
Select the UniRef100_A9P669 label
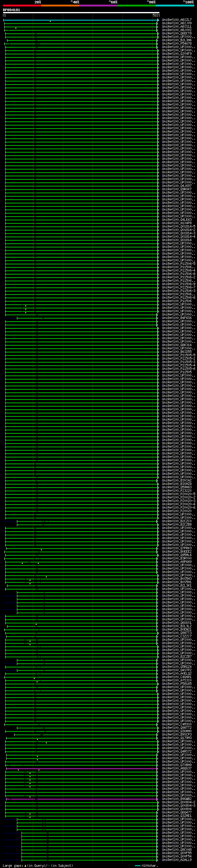pos(176,562)
